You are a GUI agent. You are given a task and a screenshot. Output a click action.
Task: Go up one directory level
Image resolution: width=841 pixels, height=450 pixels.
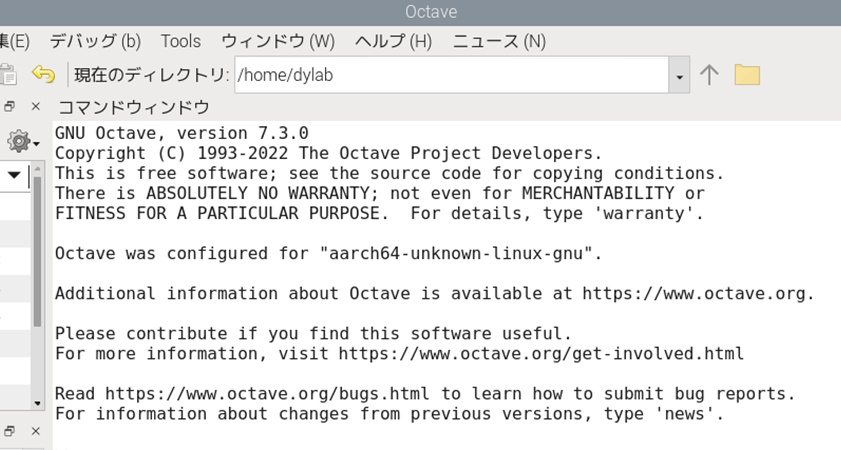pyautogui.click(x=709, y=75)
